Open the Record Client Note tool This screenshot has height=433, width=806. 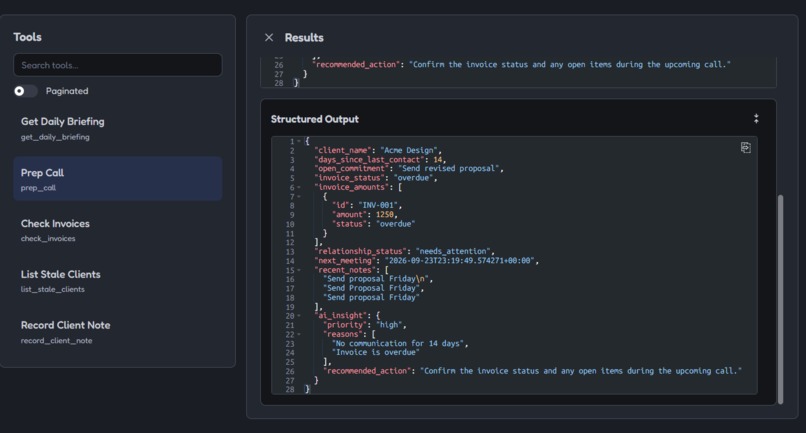pyautogui.click(x=118, y=332)
